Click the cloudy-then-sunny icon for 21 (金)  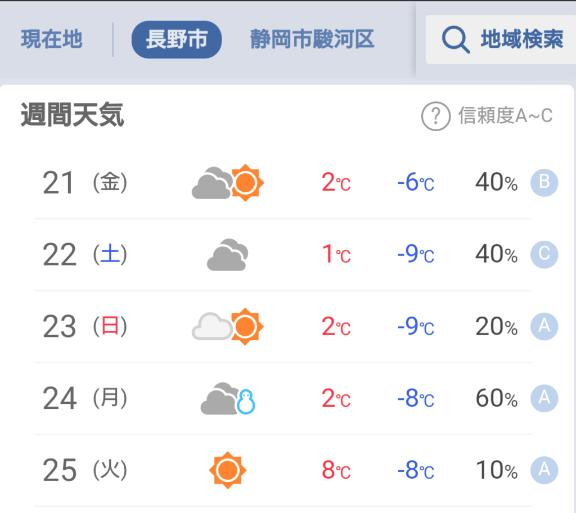click(228, 183)
